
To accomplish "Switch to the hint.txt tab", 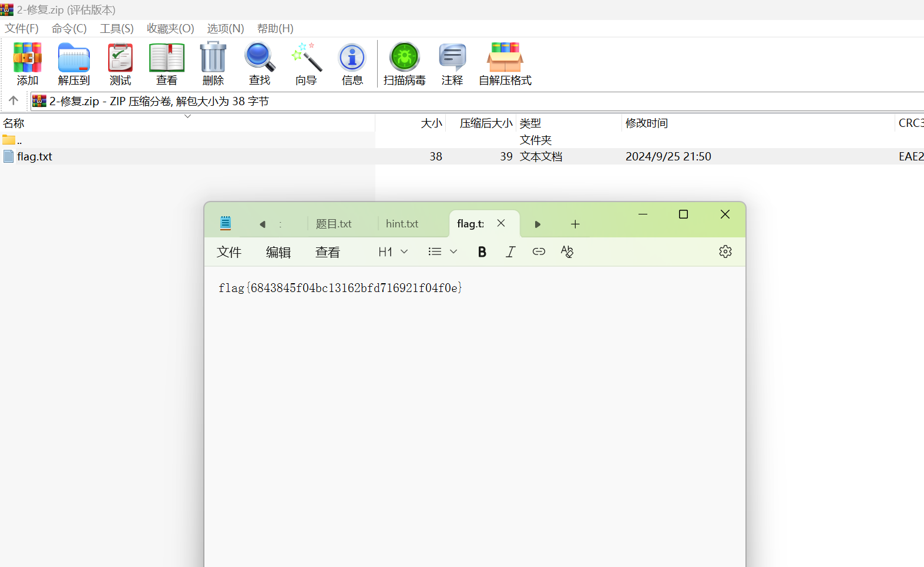I will coord(402,224).
